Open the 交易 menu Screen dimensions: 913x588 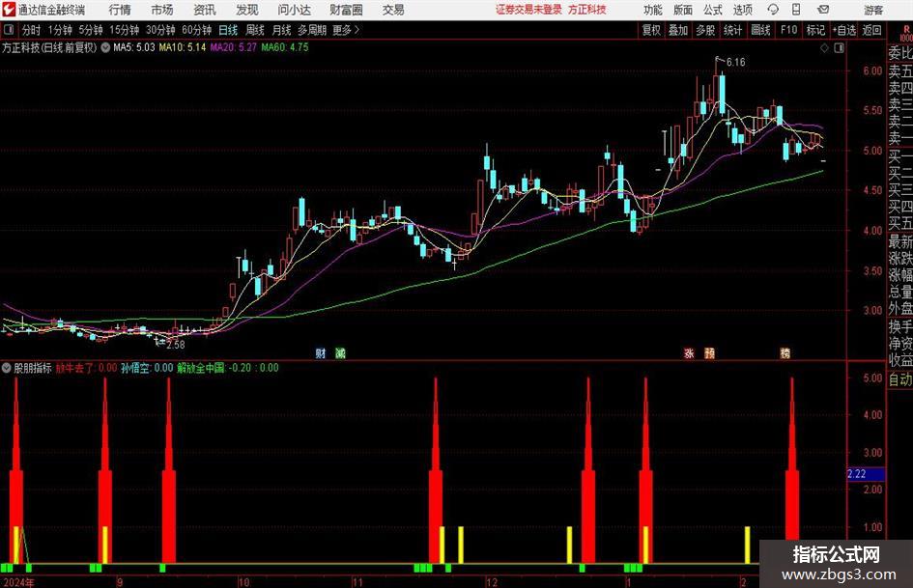[x=393, y=10]
